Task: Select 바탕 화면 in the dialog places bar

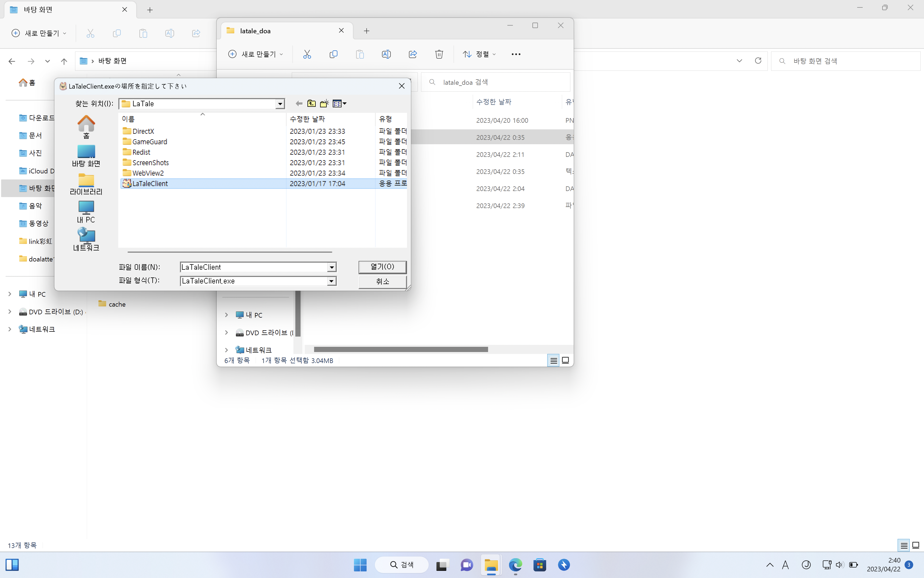Action: [86, 156]
